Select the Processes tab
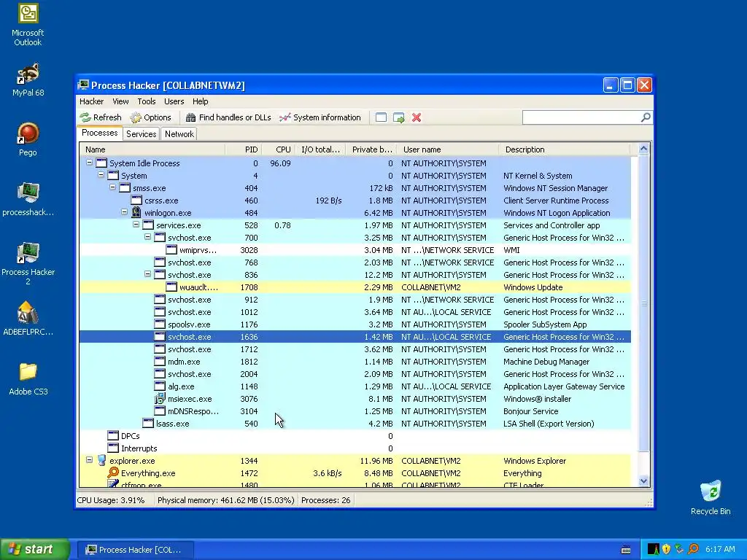The width and height of the screenshot is (747, 560). 99,133
